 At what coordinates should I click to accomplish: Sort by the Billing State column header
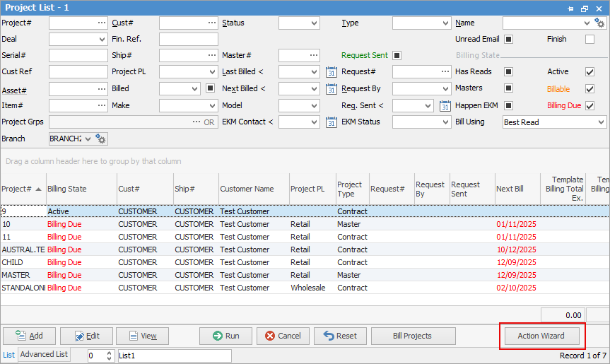(82, 189)
